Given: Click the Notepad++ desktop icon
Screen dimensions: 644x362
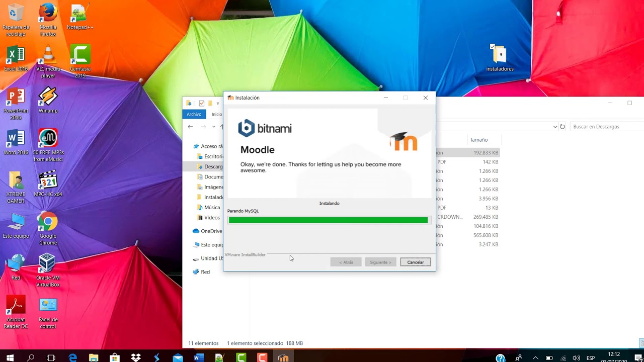Looking at the screenshot, I should tap(80, 18).
